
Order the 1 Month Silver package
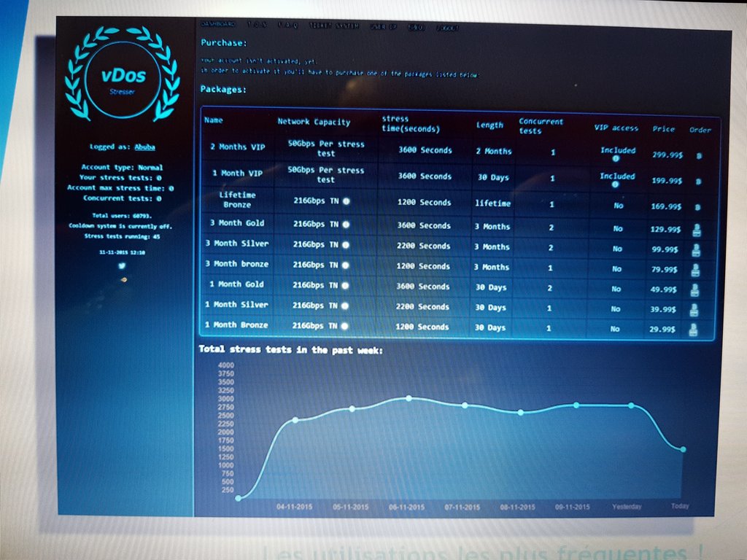(694, 310)
